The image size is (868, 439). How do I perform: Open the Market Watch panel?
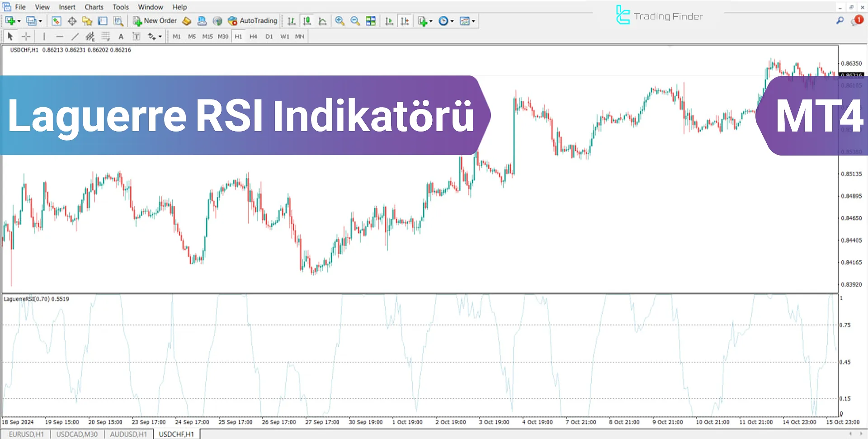[x=56, y=21]
